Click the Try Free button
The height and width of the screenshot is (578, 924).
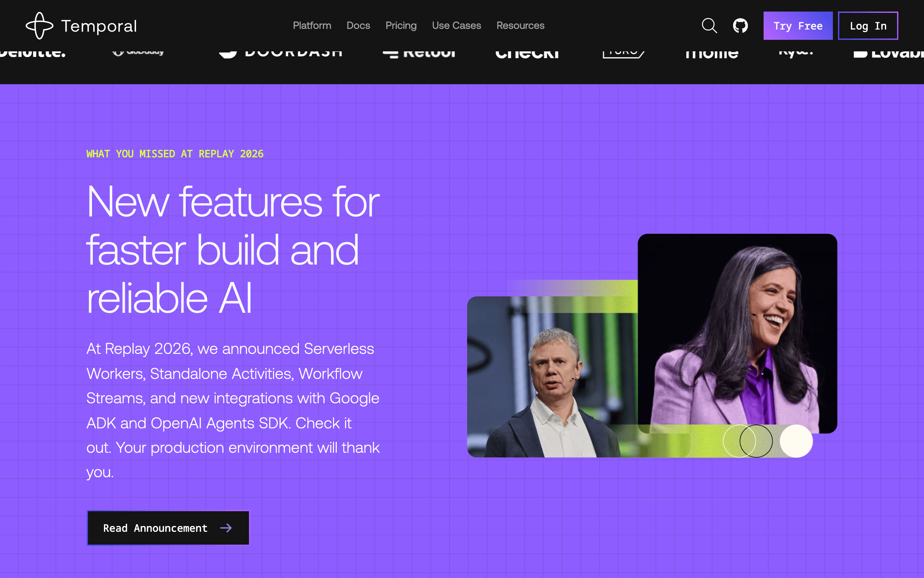798,26
